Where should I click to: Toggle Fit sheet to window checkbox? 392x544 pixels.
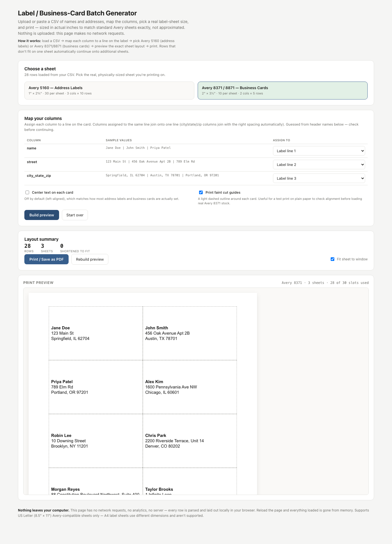pos(332,259)
